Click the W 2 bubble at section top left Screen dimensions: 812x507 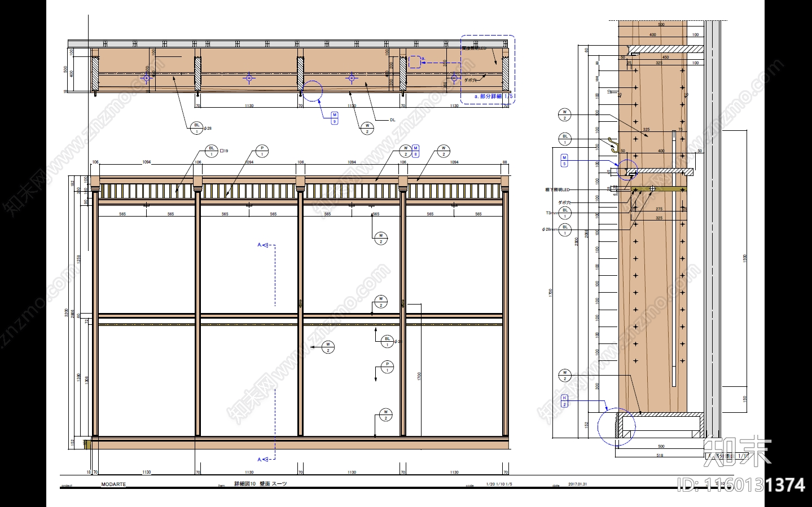(565, 115)
